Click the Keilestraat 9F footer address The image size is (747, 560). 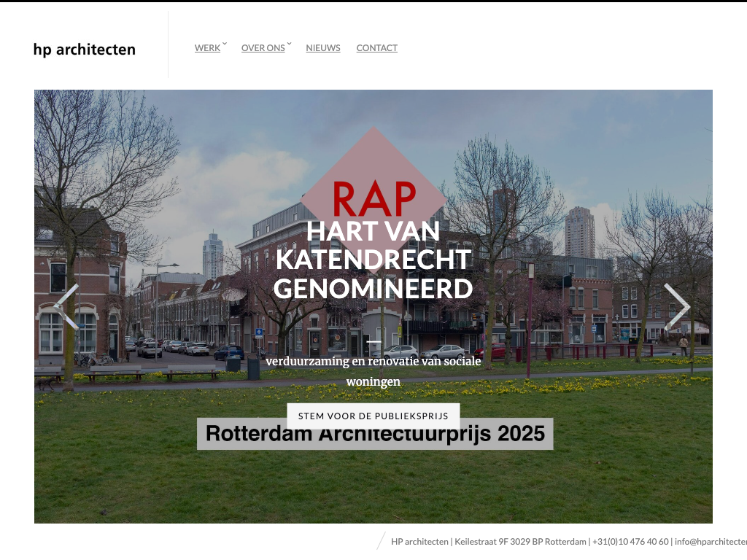point(521,542)
